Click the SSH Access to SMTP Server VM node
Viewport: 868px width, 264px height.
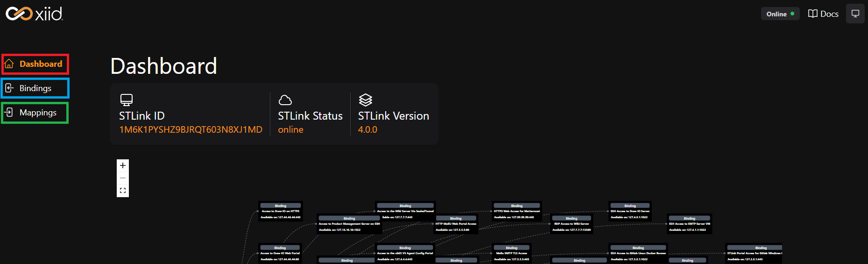[689, 224]
